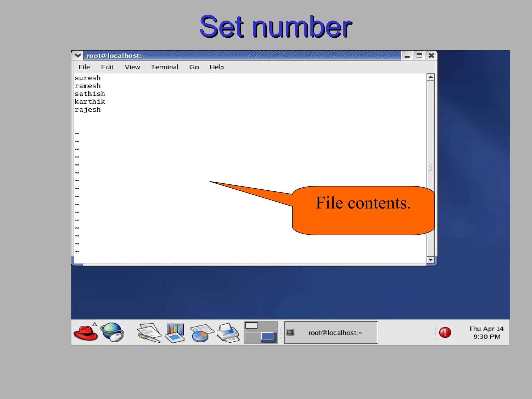Open the Terminal menu

pos(164,67)
